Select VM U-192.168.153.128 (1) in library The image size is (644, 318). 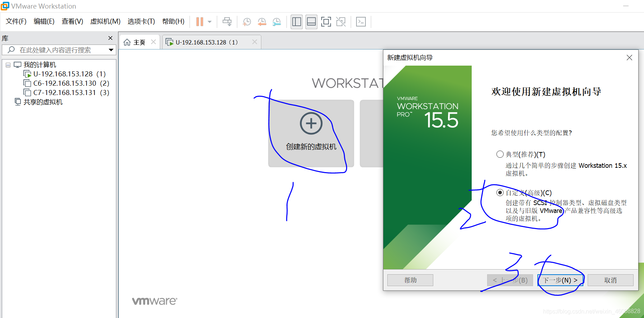pos(70,74)
